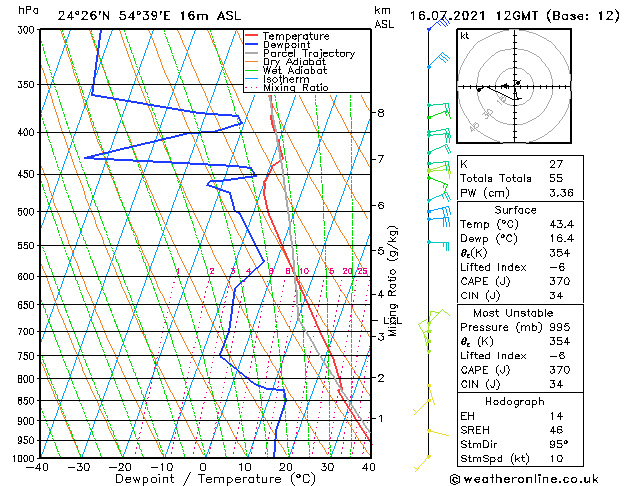
Task: Click the StmSpd (kt) value 10
Action: pos(556,458)
